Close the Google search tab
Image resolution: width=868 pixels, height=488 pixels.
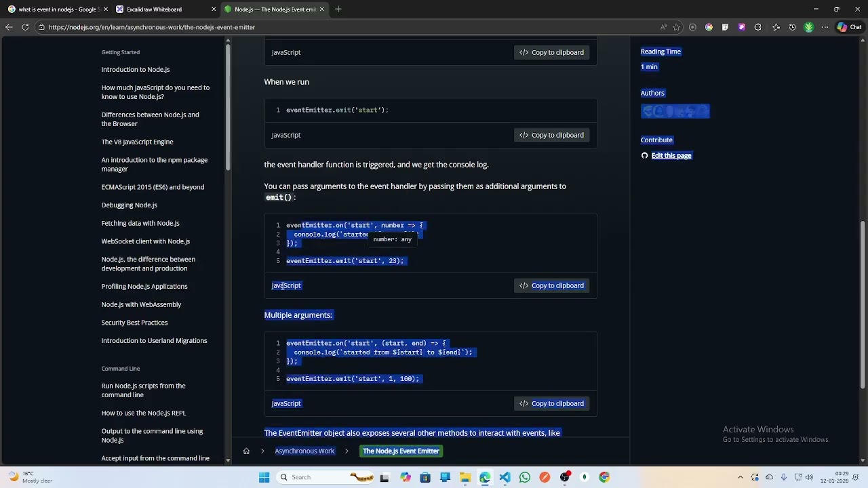coord(106,9)
